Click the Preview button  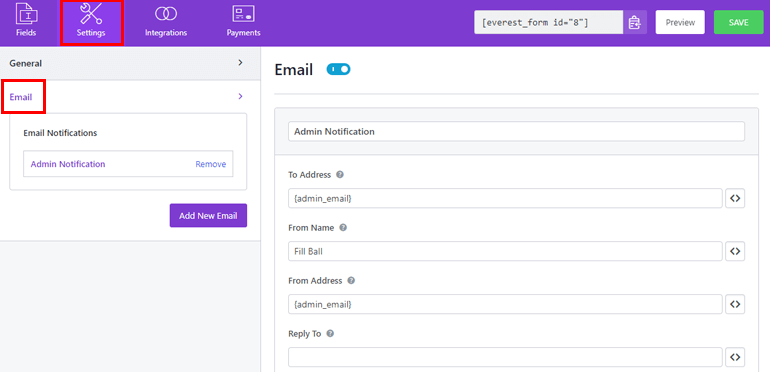point(680,23)
